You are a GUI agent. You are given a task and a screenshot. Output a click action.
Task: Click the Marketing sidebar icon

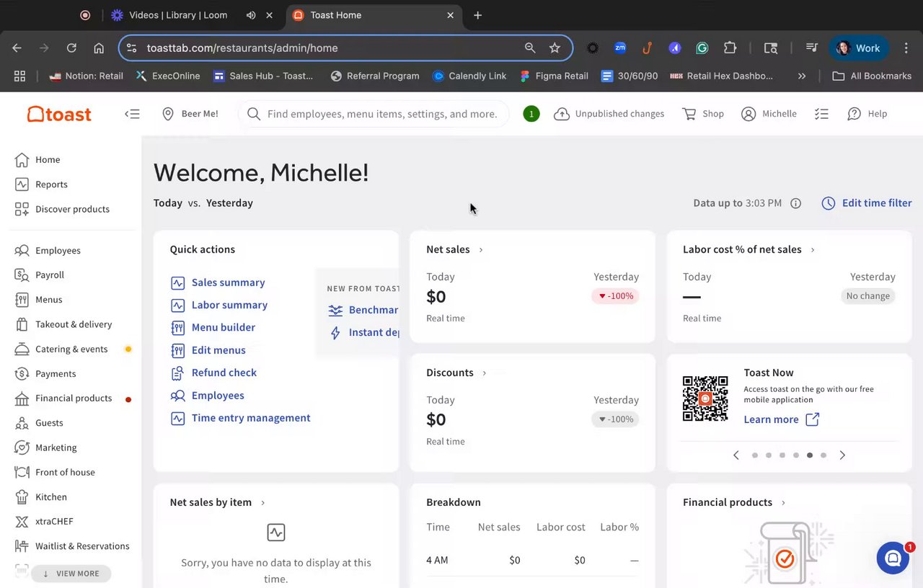click(22, 447)
